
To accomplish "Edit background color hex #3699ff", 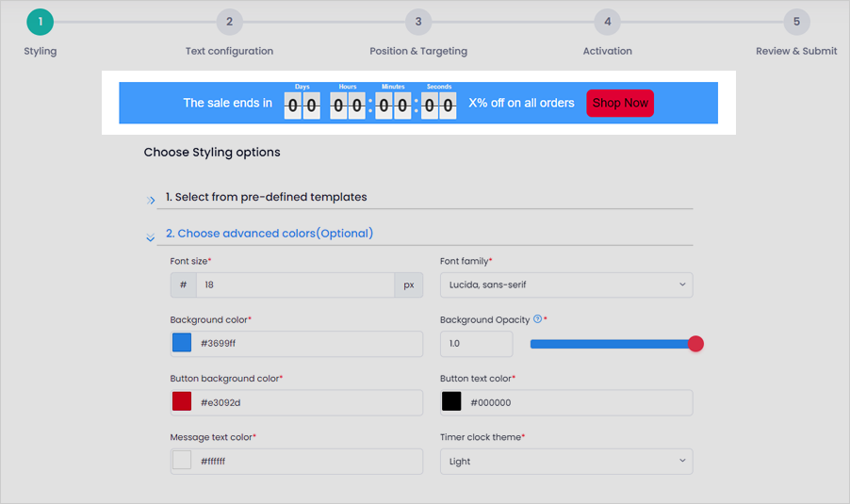I will click(x=309, y=344).
